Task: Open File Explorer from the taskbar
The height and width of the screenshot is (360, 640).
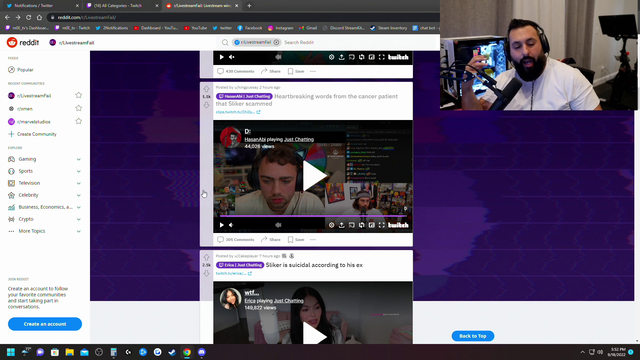Action: (x=69, y=352)
